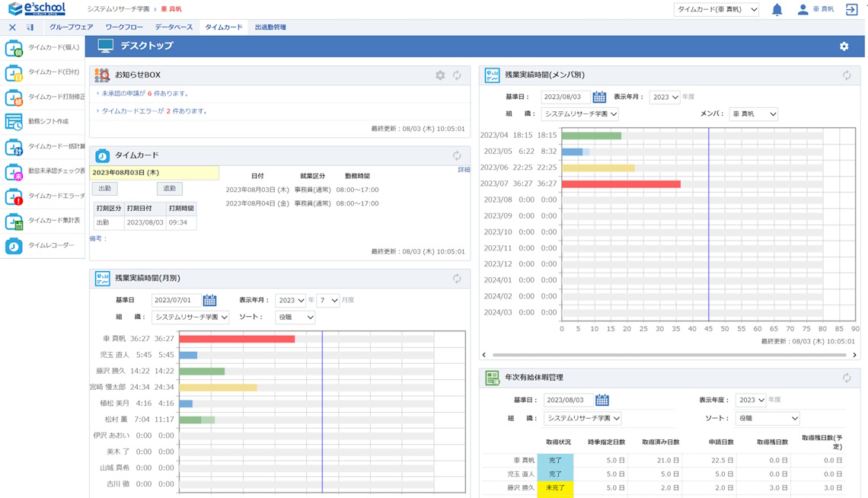Open calendar picker in 年次有給休暇管理 panel
The image size is (868, 498).
[602, 400]
